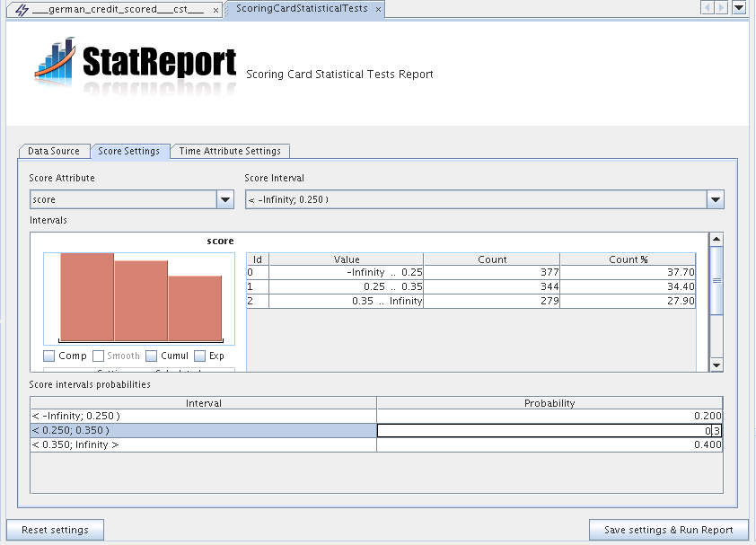Viewport: 756px width, 545px height.
Task: Click the intervals scrollbar down arrow
Action: click(x=716, y=365)
